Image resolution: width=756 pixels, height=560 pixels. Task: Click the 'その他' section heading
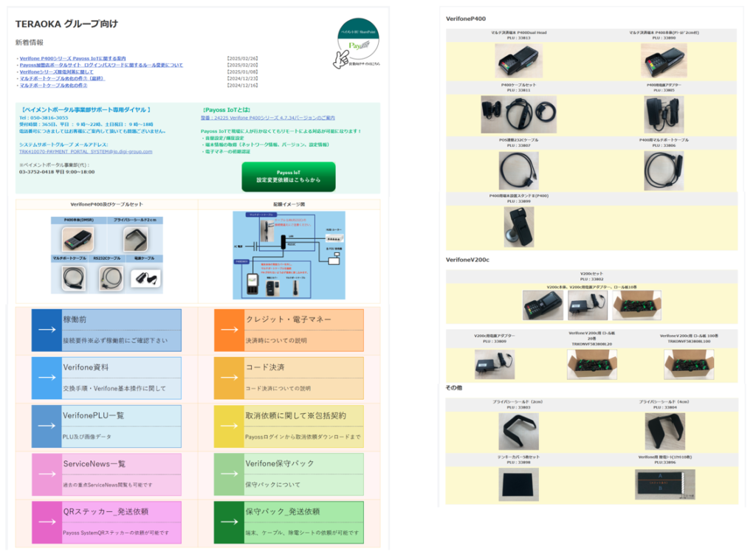[x=454, y=387]
